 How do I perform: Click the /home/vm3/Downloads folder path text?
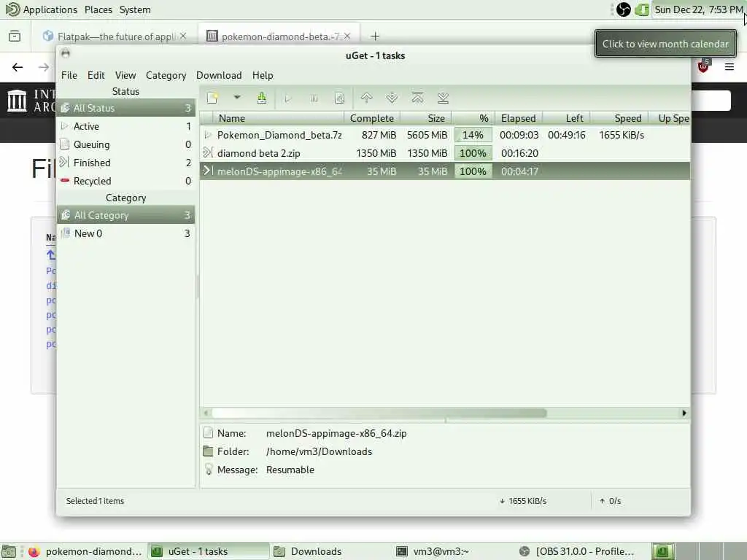(x=320, y=451)
